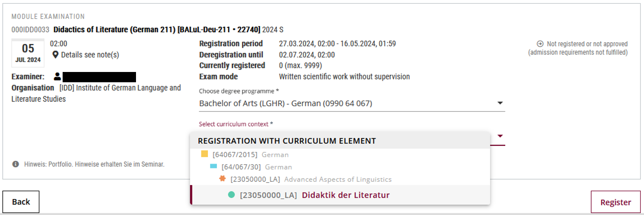The width and height of the screenshot is (644, 215).
Task: Select Didaktik der Literatur curriculum element
Action: 340,195
